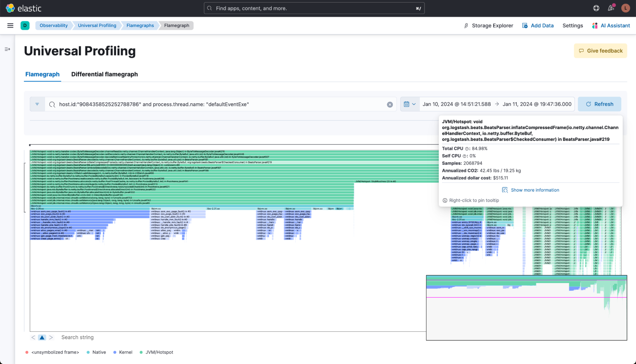Click the Give feedback button
The width and height of the screenshot is (636, 364).
point(600,51)
